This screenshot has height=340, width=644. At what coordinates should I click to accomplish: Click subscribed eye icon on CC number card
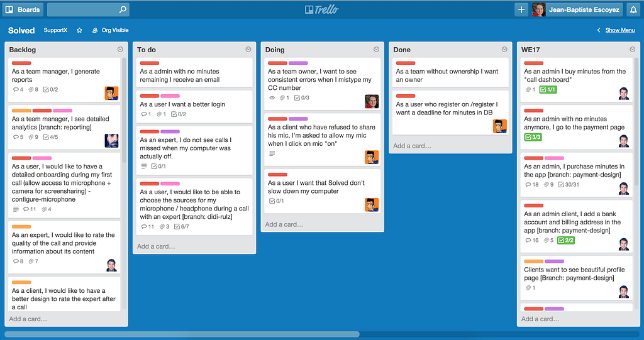272,98
